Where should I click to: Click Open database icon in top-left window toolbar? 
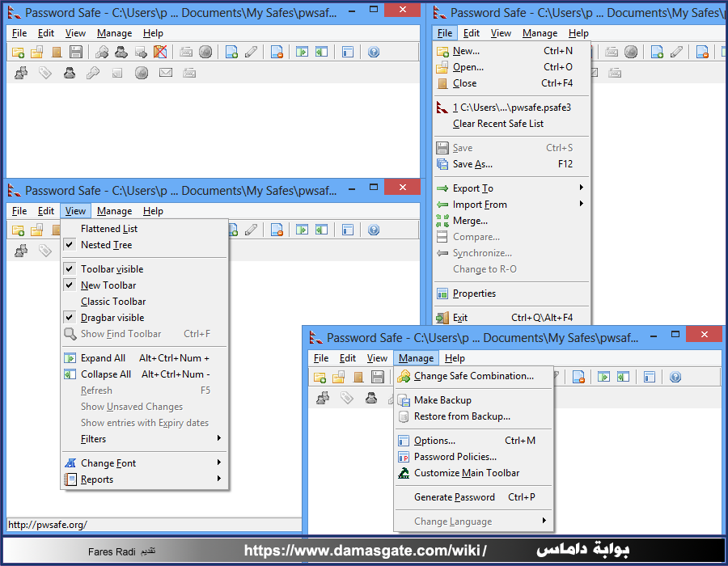(x=36, y=52)
